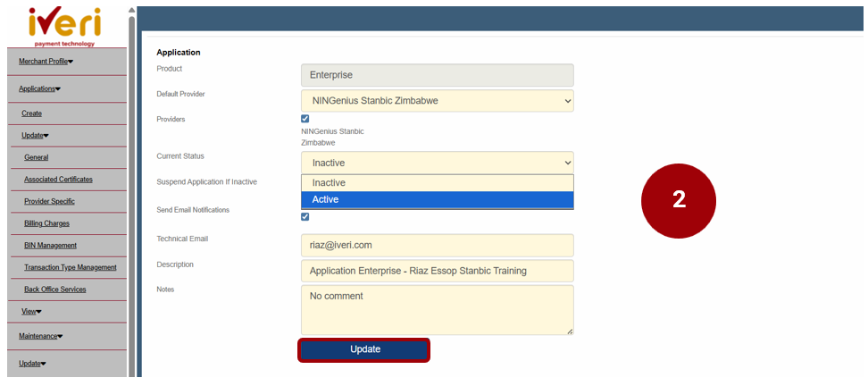Image resolution: width=868 pixels, height=386 pixels.
Task: Click in the Technical Email field
Action: (x=438, y=246)
